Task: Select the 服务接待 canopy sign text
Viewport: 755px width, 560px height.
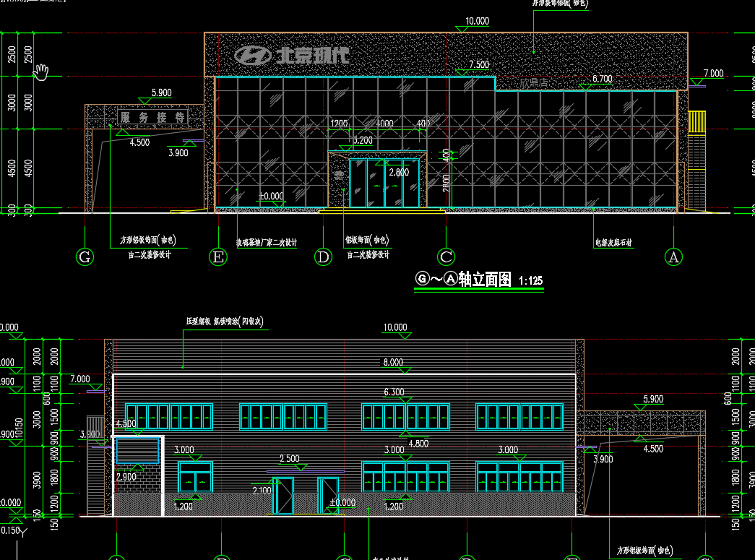Action: pos(152,117)
